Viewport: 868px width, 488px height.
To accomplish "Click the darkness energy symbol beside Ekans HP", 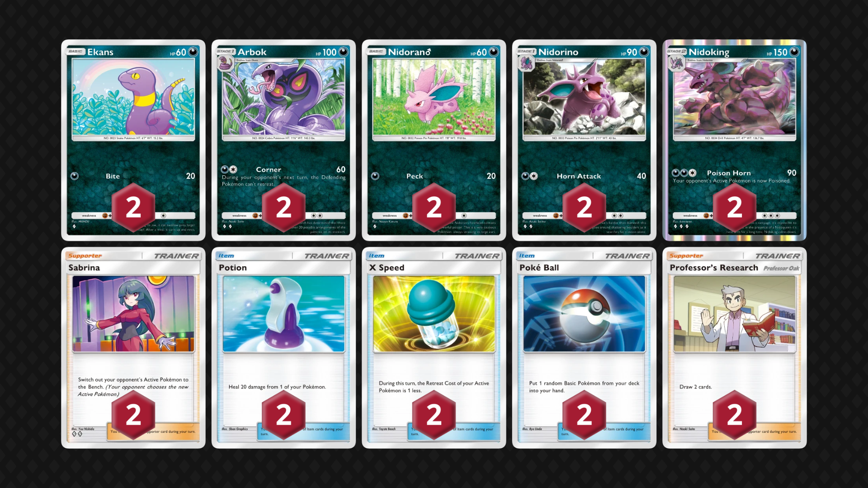I will point(193,52).
